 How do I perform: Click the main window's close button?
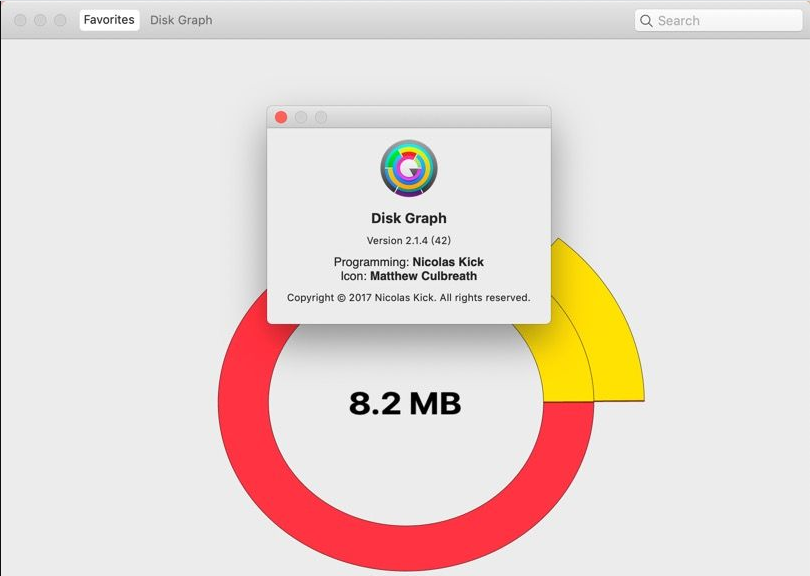20,20
